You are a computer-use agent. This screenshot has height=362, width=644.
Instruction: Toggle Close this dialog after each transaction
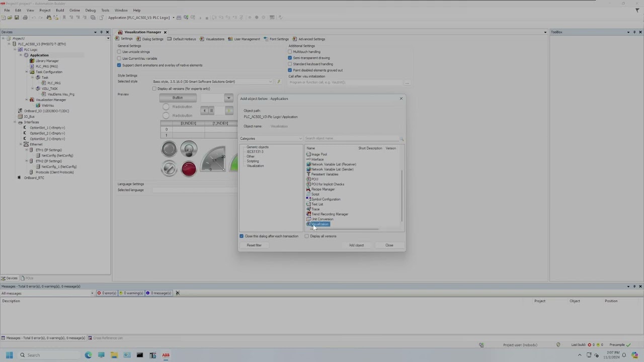pos(242,236)
